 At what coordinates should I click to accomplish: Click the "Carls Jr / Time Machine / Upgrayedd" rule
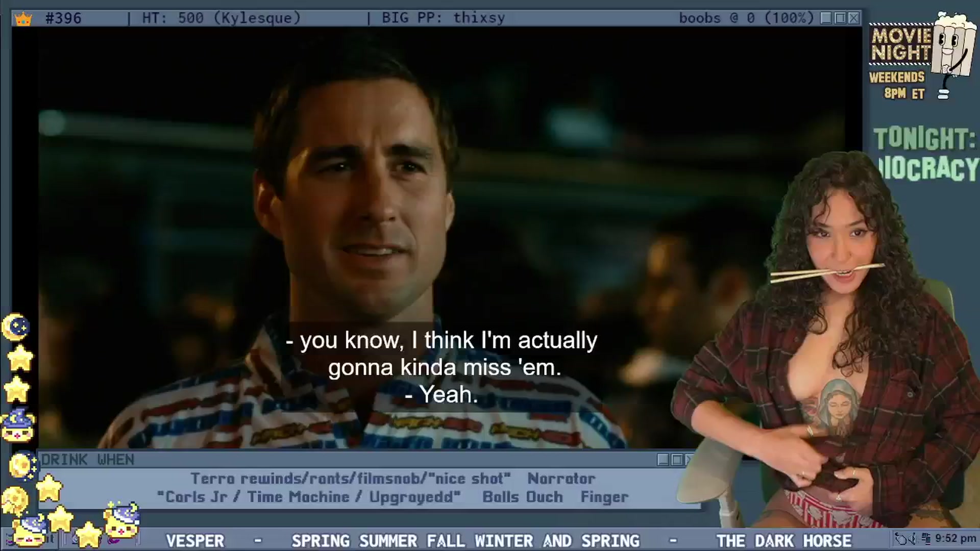(309, 497)
